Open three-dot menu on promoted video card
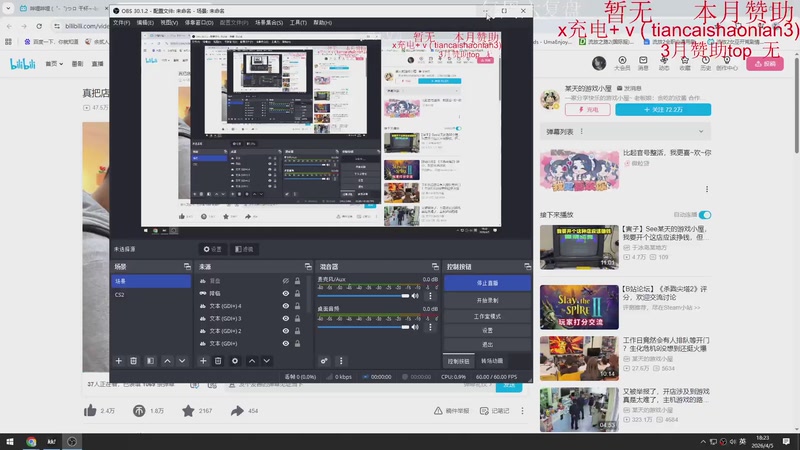This screenshot has width=800, height=450. pyautogui.click(x=707, y=189)
